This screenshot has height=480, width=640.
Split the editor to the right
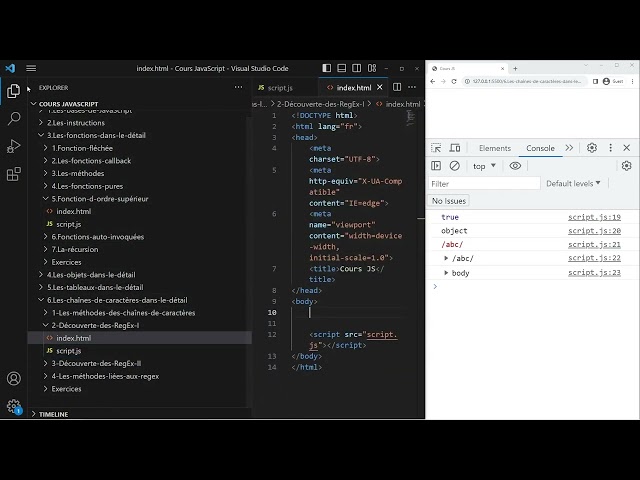click(397, 87)
